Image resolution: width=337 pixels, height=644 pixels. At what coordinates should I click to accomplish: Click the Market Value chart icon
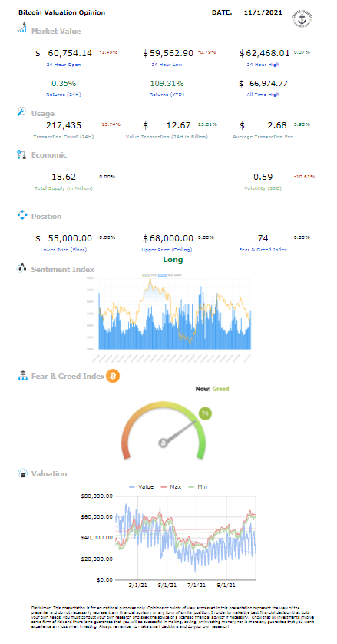click(21, 28)
